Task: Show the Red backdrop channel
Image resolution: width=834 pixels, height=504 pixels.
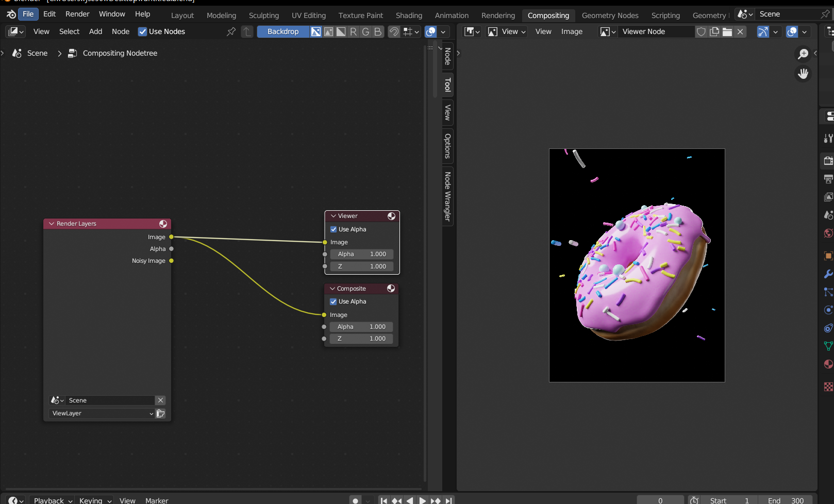Action: coord(353,31)
